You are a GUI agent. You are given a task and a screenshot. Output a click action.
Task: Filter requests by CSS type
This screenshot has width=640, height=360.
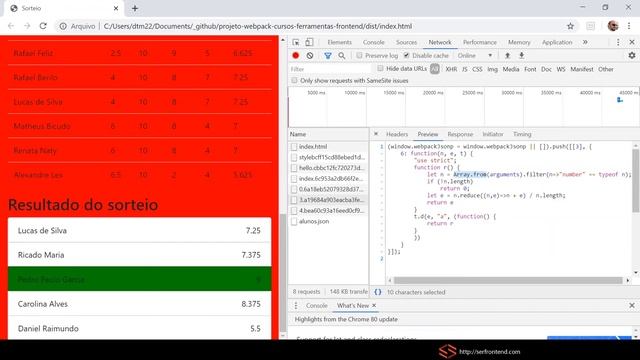click(x=477, y=69)
